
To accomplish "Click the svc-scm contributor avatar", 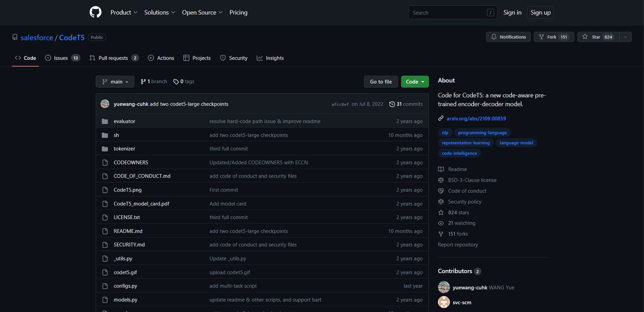I will click(444, 302).
